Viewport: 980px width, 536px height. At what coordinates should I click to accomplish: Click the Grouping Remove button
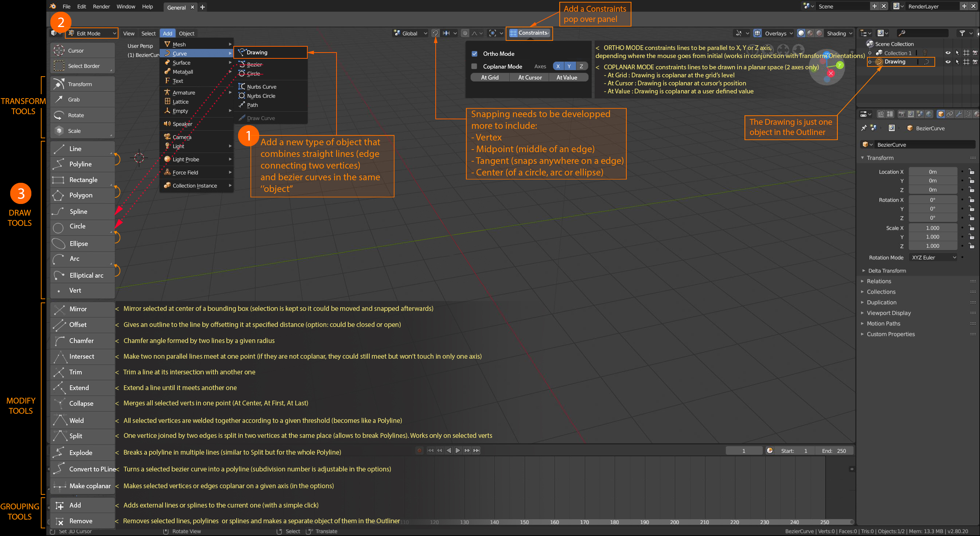[82, 521]
